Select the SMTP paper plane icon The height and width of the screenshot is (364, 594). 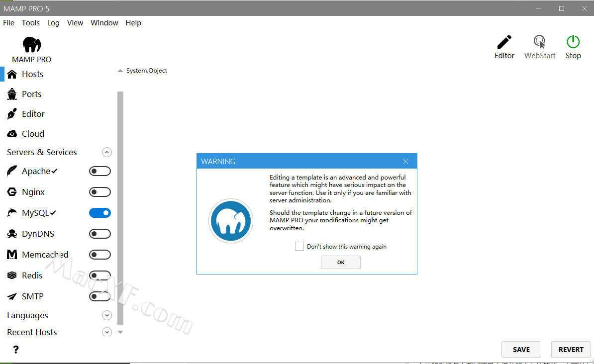(12, 296)
